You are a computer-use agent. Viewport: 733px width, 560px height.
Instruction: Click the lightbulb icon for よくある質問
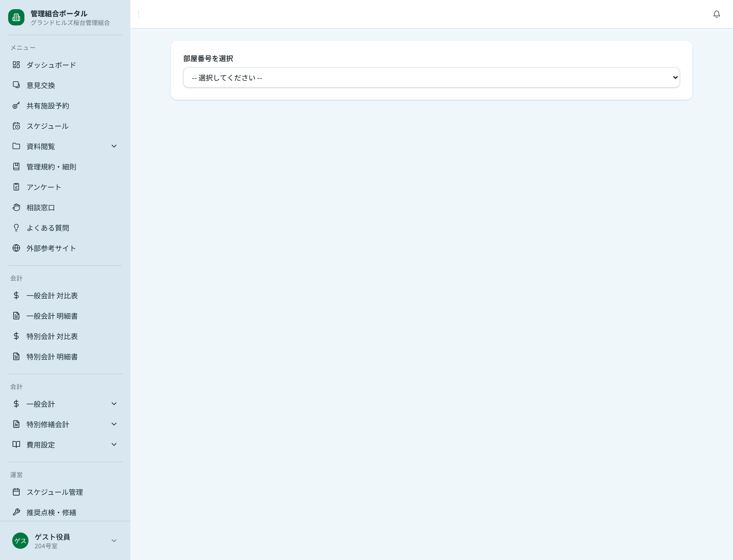pyautogui.click(x=16, y=228)
